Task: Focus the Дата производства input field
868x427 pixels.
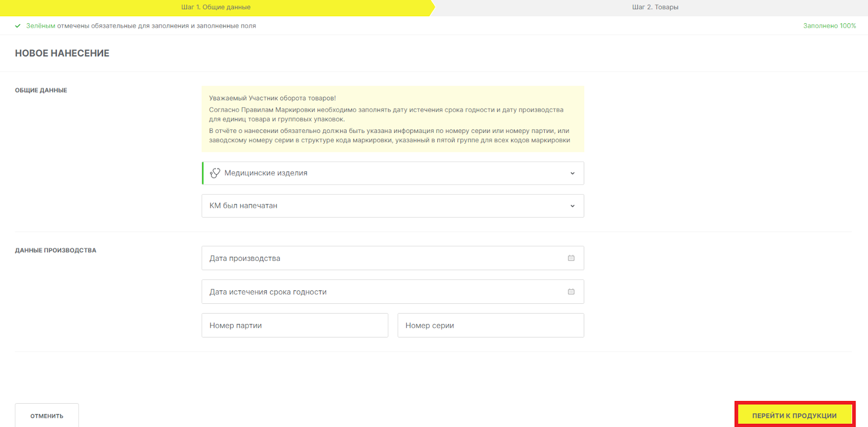Action: [393, 258]
